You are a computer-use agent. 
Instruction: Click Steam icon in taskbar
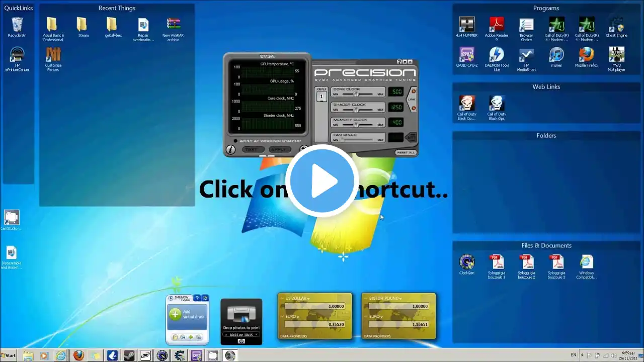click(x=129, y=355)
